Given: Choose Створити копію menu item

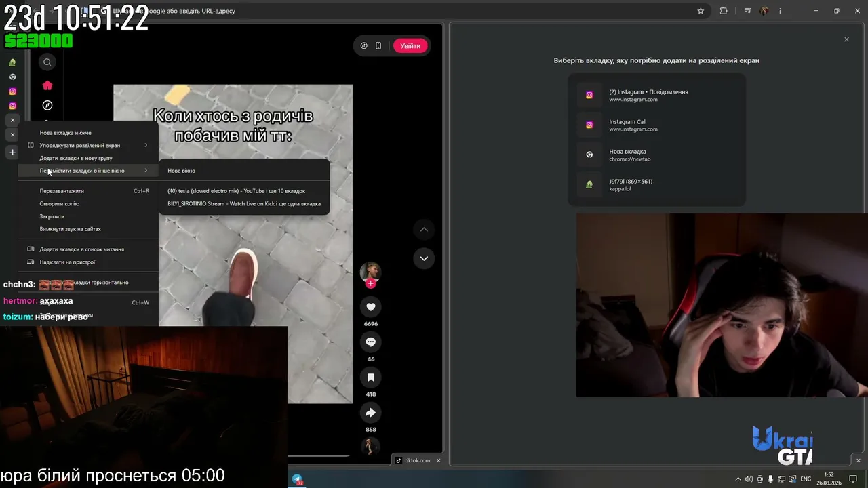Looking at the screenshot, I should [x=88, y=203].
